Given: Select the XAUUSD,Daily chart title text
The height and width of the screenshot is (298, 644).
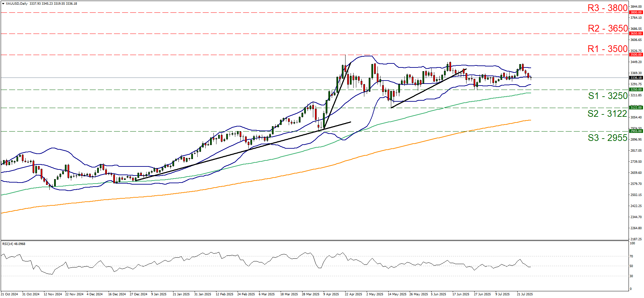Looking at the screenshot, I should [17, 4].
